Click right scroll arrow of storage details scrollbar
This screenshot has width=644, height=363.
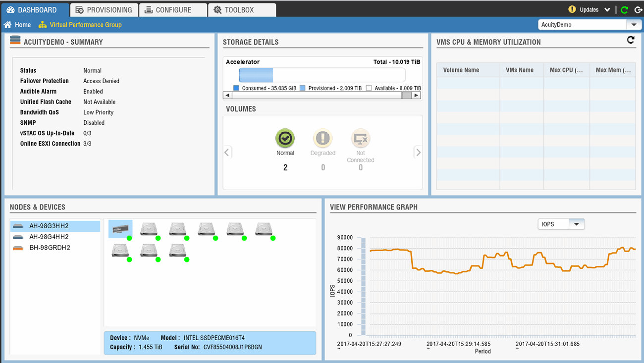click(416, 96)
